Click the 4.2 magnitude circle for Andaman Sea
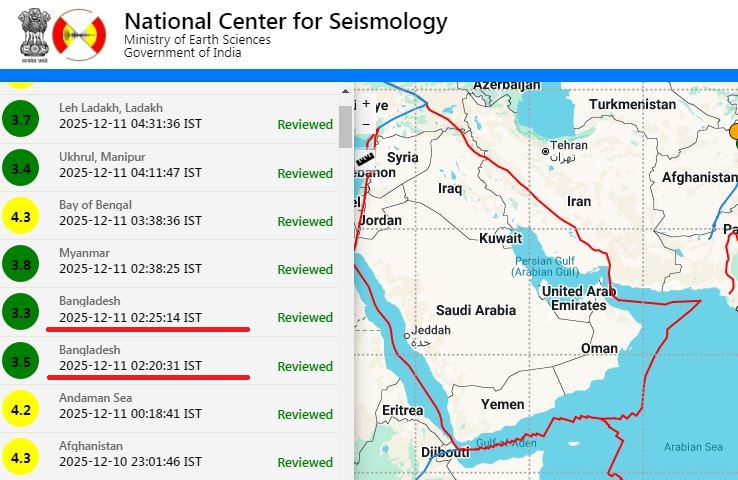 pyautogui.click(x=20, y=409)
